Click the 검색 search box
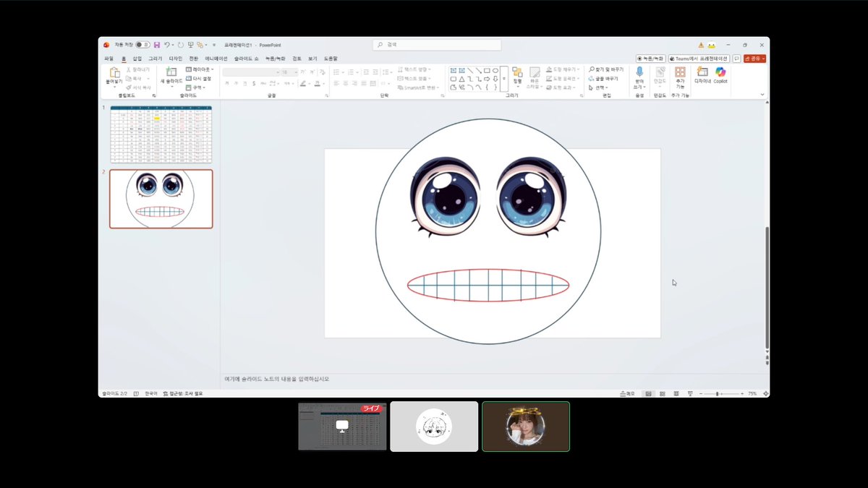Image resolution: width=868 pixels, height=488 pixels. click(x=437, y=45)
